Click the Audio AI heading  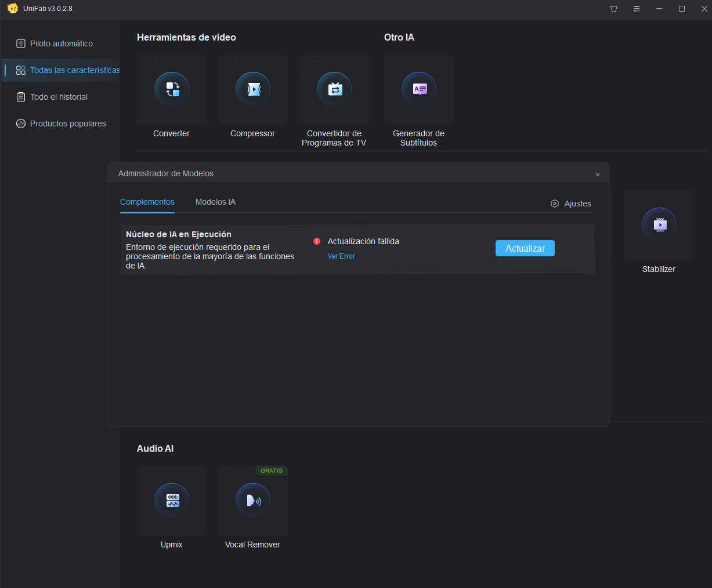(155, 448)
